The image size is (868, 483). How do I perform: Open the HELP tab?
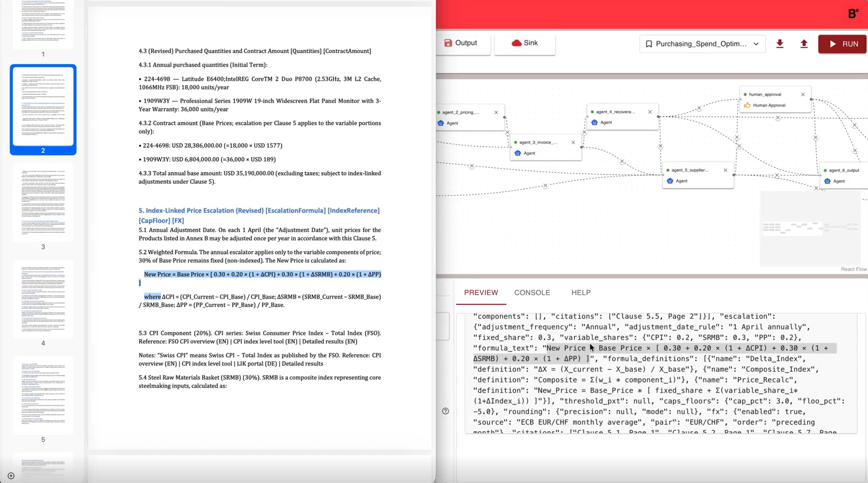tap(581, 293)
